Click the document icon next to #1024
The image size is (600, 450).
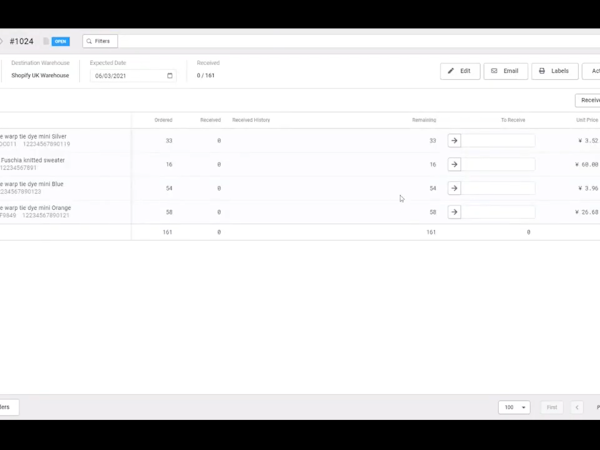[x=46, y=41]
